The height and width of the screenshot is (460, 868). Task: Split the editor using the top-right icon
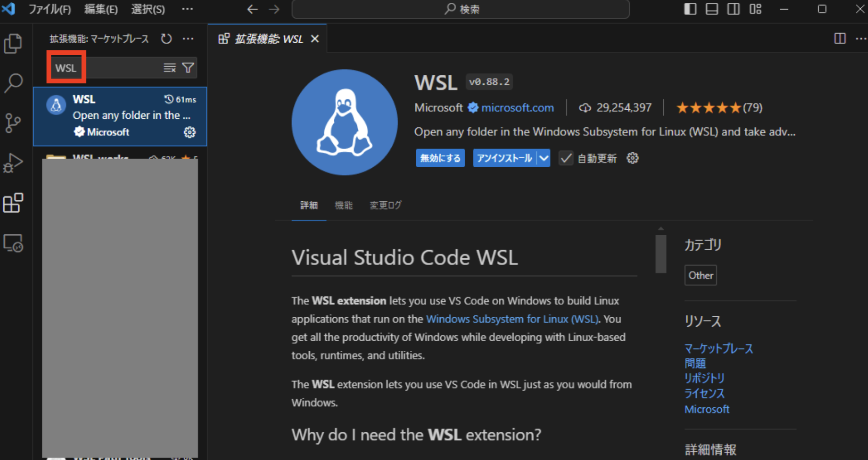click(840, 39)
